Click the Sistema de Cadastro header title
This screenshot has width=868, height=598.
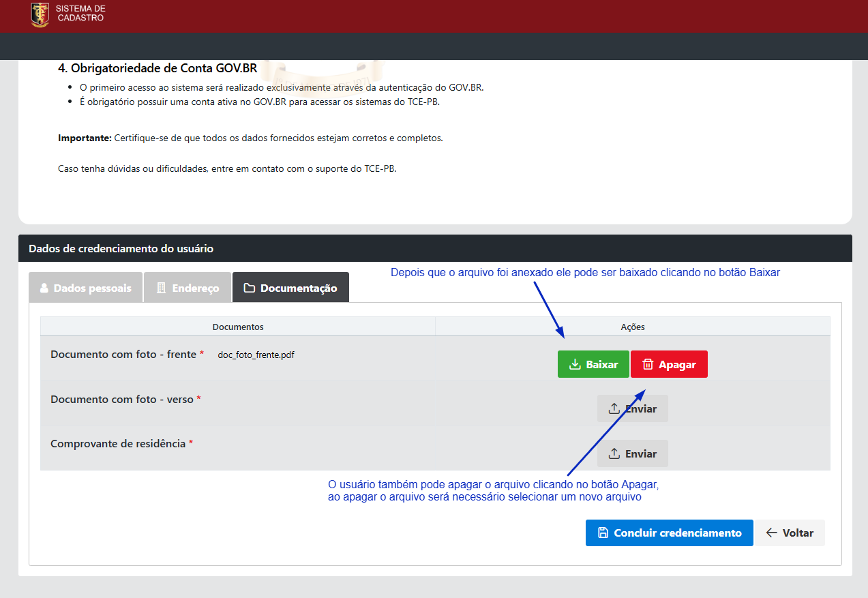click(x=81, y=13)
